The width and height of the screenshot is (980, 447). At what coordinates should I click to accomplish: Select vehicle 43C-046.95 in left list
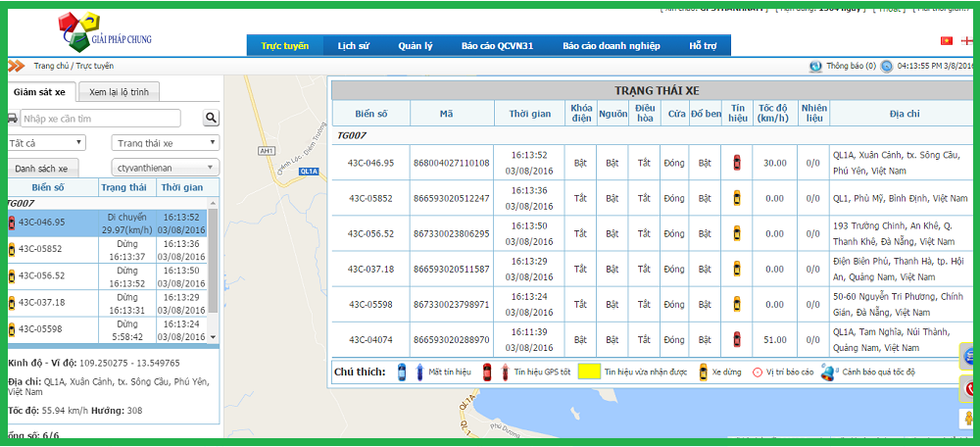click(x=108, y=223)
